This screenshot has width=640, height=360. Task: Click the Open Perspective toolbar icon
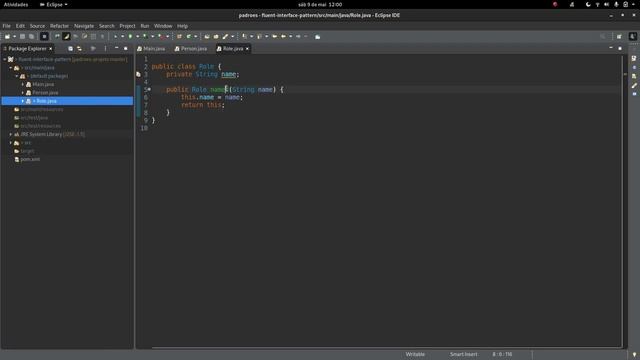click(619, 37)
